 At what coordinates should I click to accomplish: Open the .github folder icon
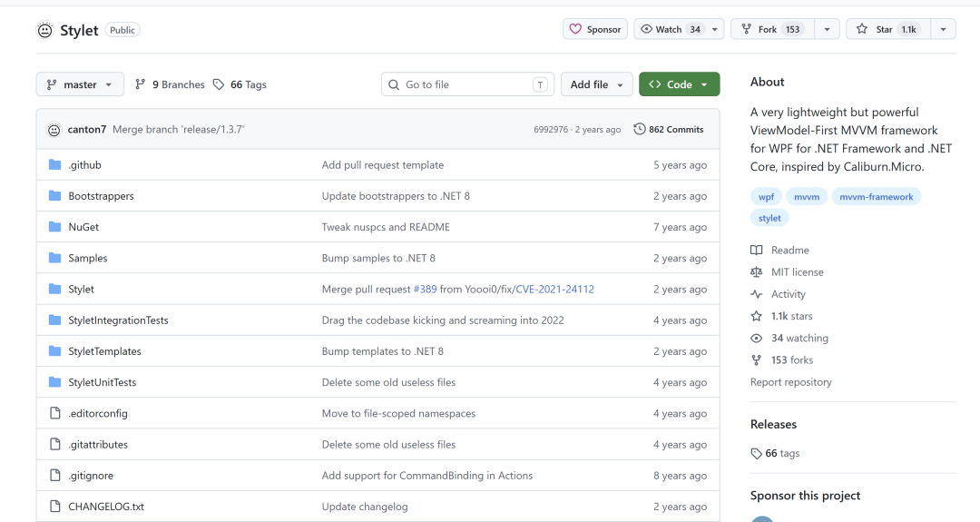[55, 164]
